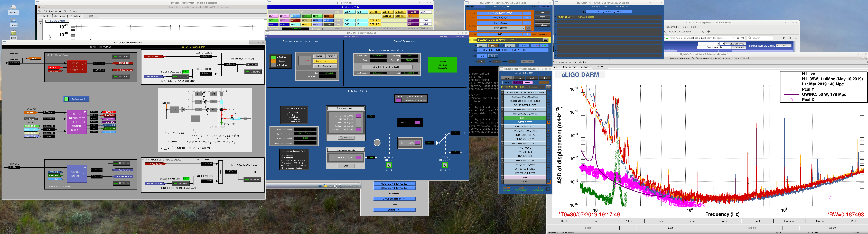868x234 pixels.
Task: Click the log button in INJ_TRANS MAIN window
Action: click(x=543, y=13)
